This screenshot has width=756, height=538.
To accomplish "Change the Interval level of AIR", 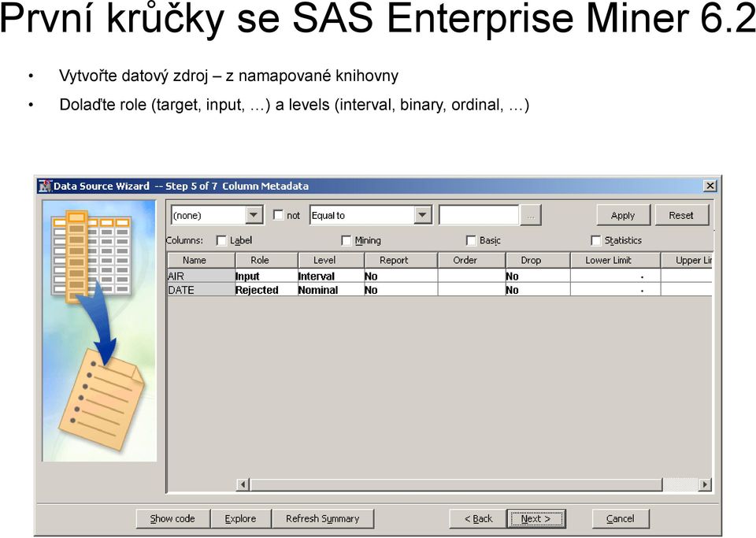I will coord(332,276).
